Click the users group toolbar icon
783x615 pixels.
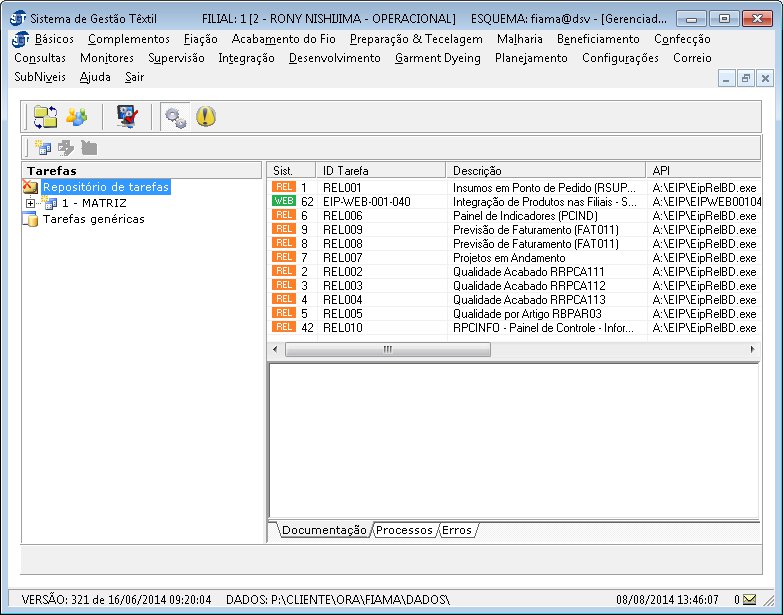76,117
